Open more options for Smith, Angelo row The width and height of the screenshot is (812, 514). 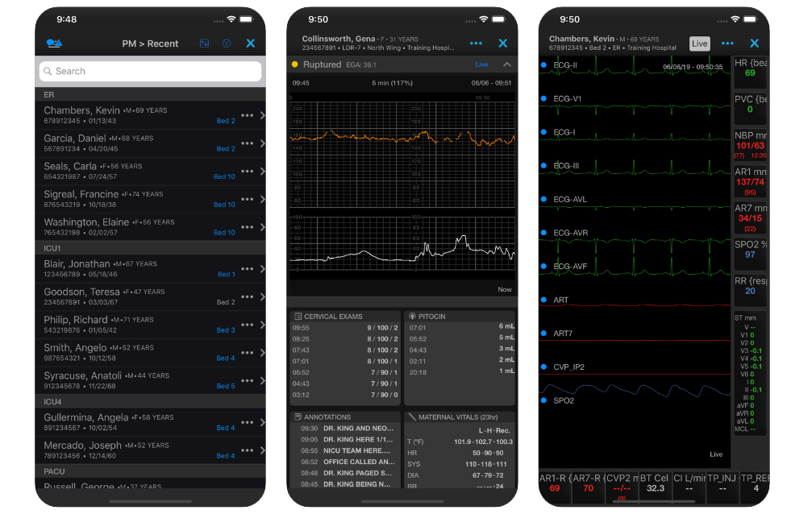247,353
